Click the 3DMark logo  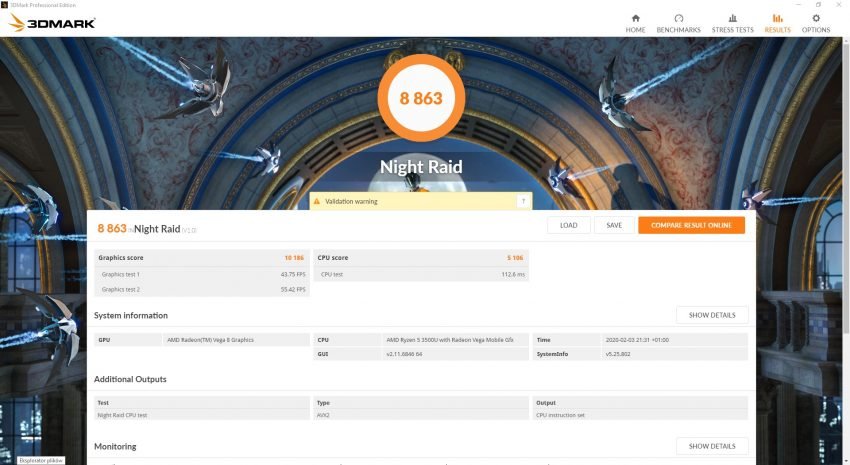coord(52,23)
